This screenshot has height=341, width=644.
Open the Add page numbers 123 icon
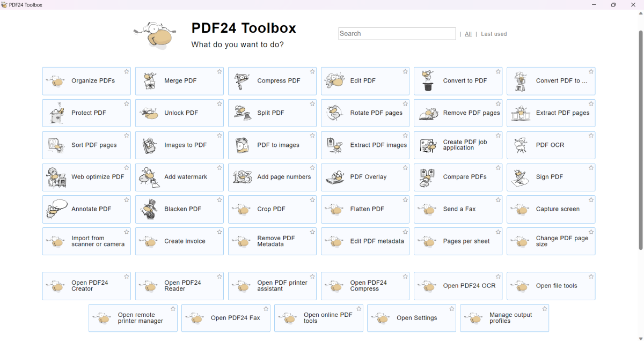tap(242, 177)
